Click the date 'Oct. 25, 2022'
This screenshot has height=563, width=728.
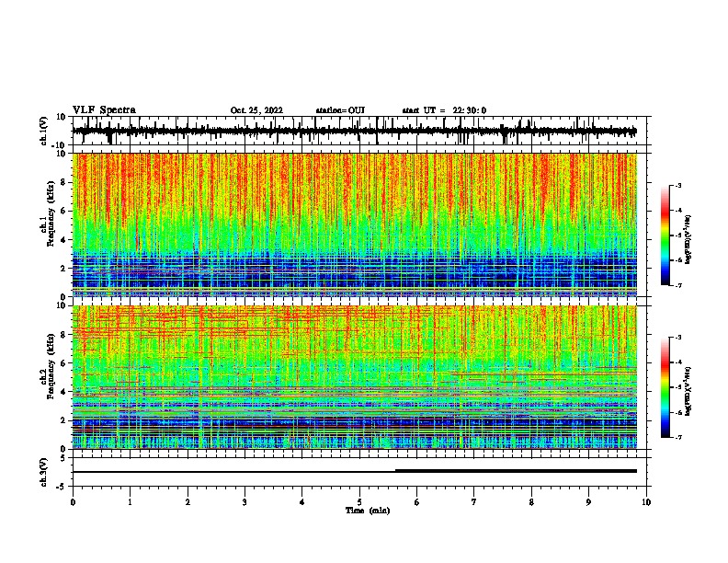pos(256,110)
